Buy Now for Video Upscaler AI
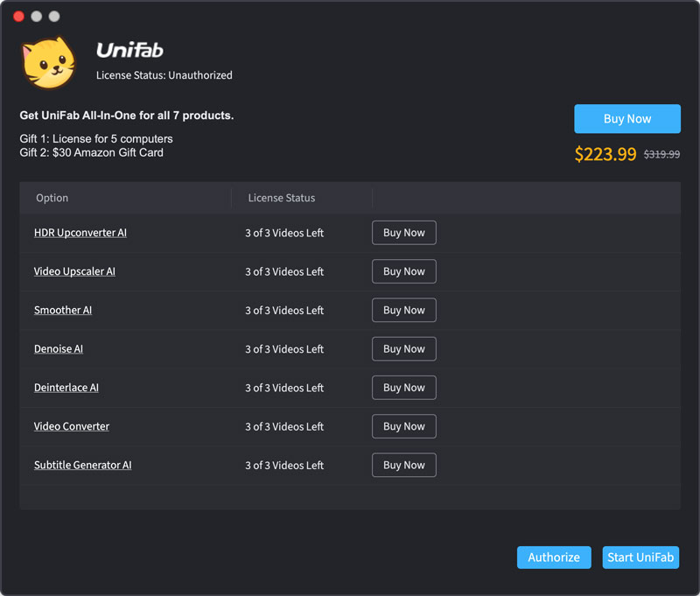The width and height of the screenshot is (700, 596). [x=404, y=271]
